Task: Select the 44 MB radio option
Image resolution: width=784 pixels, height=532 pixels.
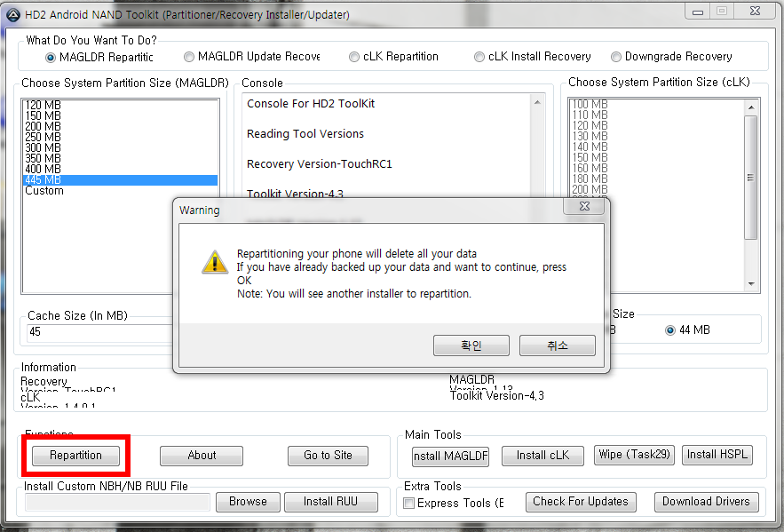Action: click(670, 330)
